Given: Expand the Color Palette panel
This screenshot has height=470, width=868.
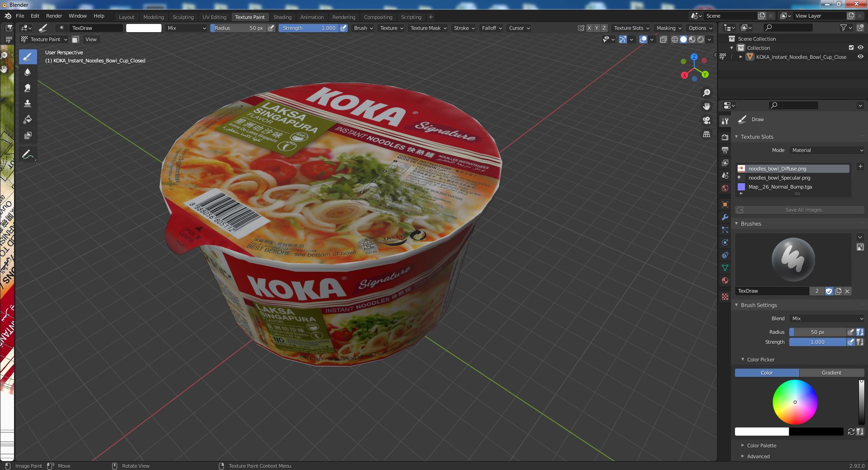Looking at the screenshot, I should click(761, 446).
